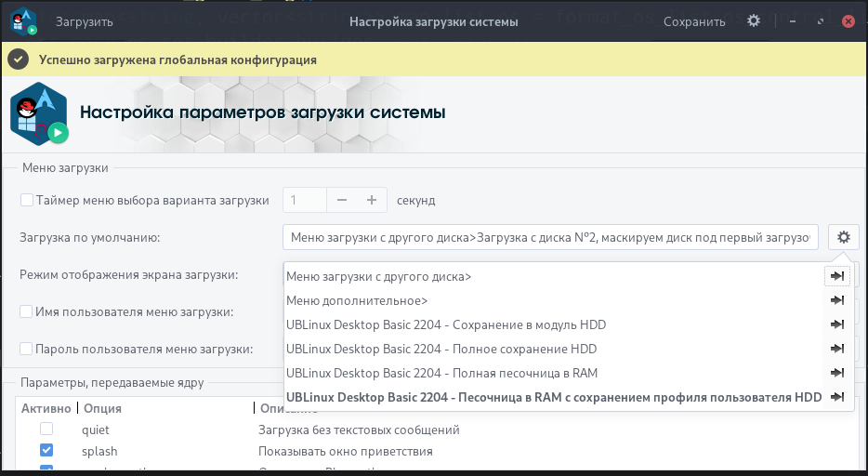Toggle 'Имя пользователя меню загрузки' checkbox
Image resolution: width=868 pixels, height=476 pixels.
(27, 311)
